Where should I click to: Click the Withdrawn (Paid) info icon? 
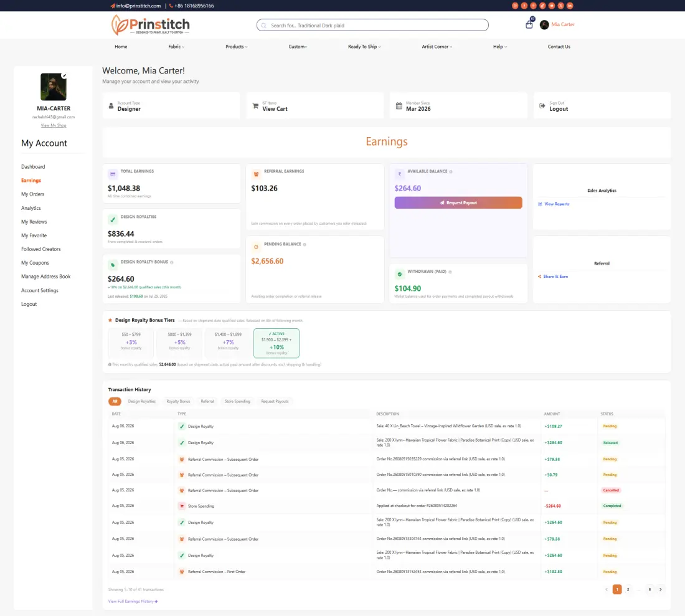[450, 272]
